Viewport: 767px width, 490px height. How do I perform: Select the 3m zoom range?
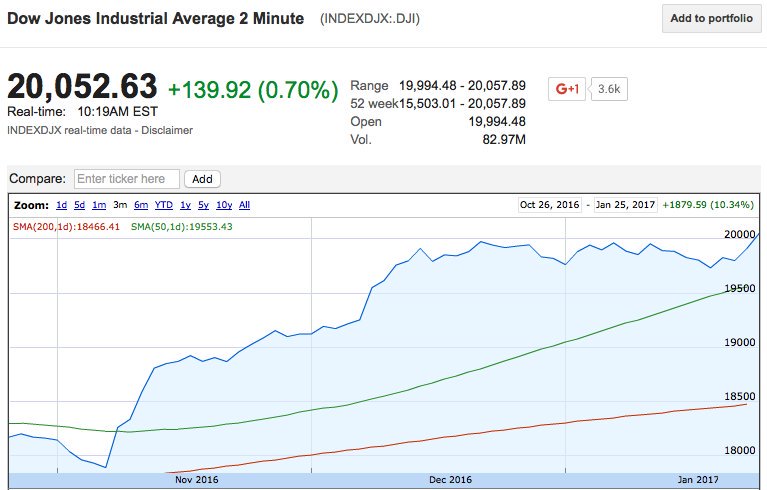coord(120,205)
